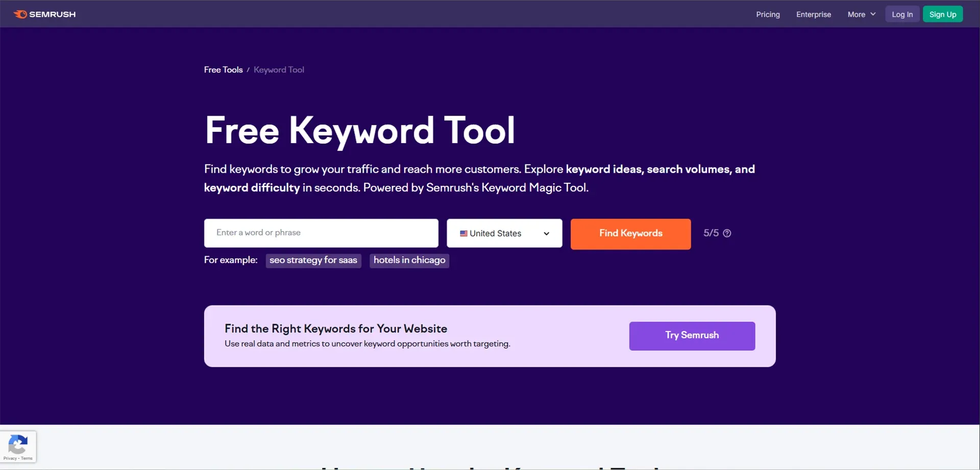980x470 pixels.
Task: Expand the More navigation menu
Action: pos(861,14)
